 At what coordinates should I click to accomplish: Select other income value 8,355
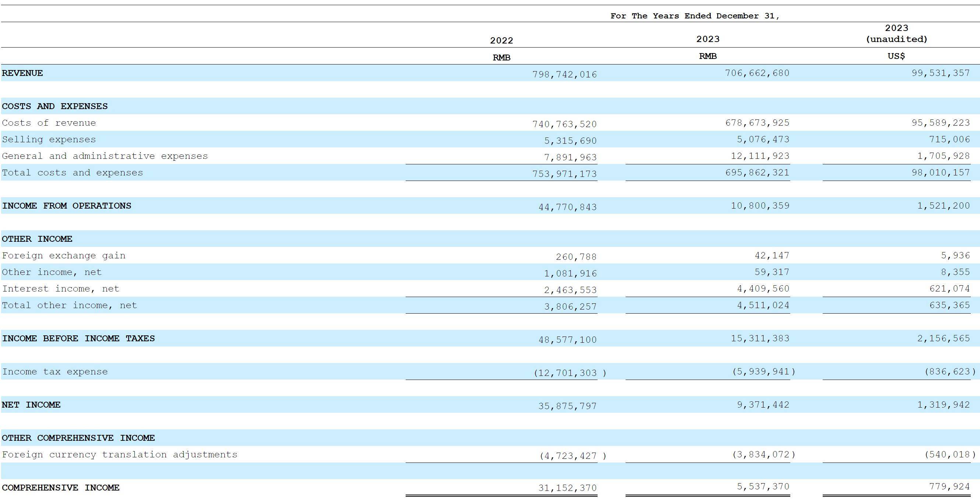[956, 272]
